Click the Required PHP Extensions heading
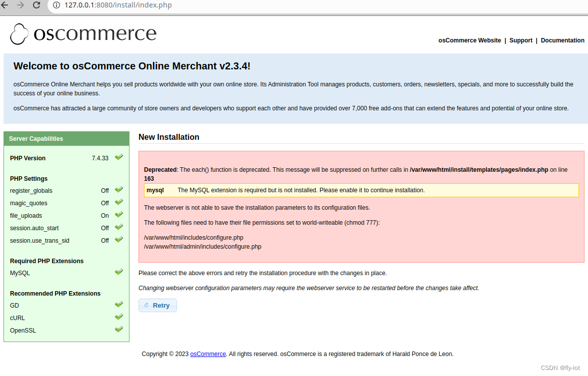The image size is (588, 376). point(47,261)
